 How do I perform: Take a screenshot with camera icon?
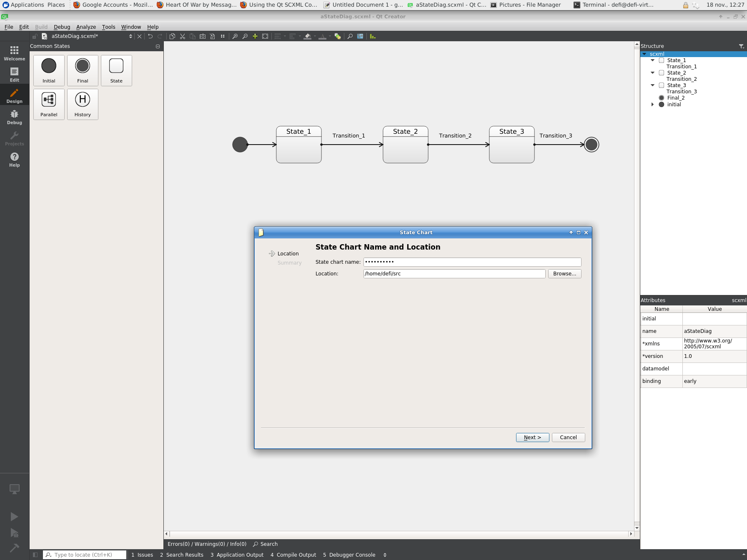203,36
